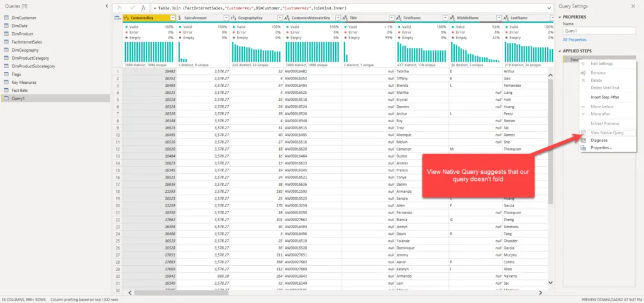Change ABC type icon of MiddleName column
644x303 pixels.
pyautogui.click(x=453, y=18)
